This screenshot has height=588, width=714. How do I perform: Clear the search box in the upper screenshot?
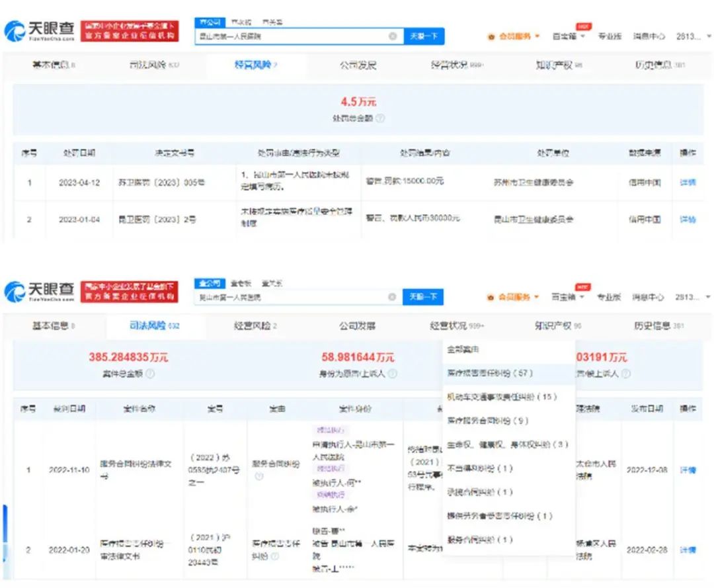(393, 36)
